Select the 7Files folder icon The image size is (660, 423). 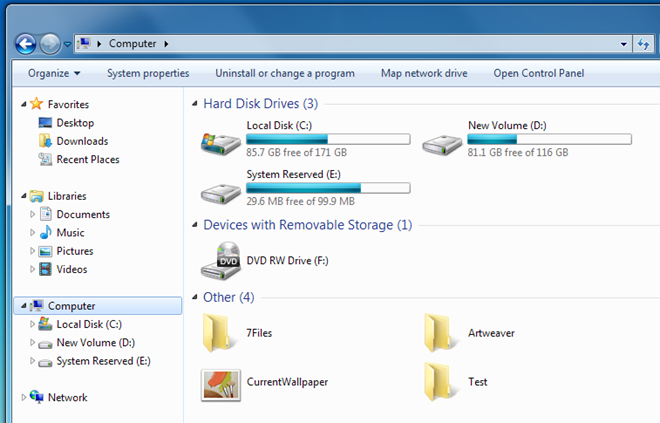point(218,333)
